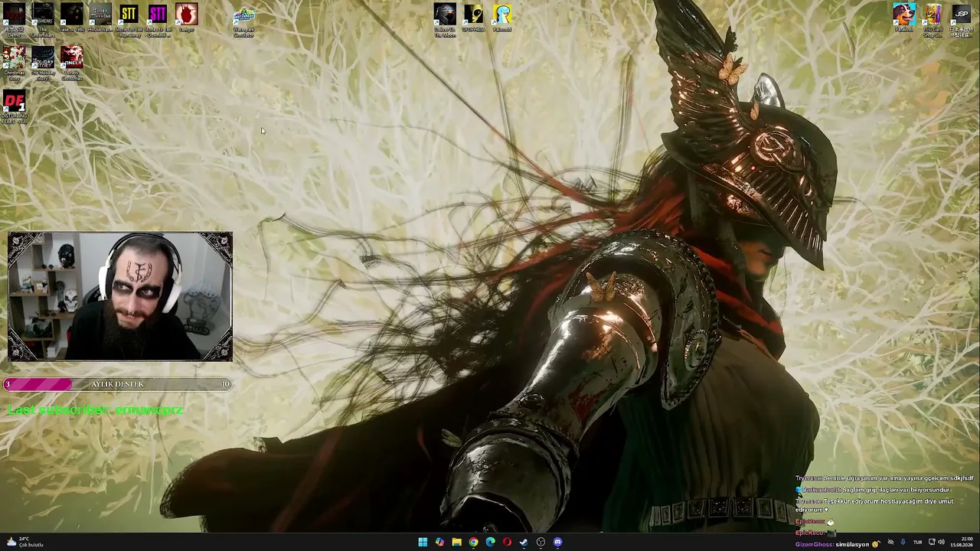Open Steam from the taskbar
The image size is (980, 551).
pyautogui.click(x=524, y=542)
